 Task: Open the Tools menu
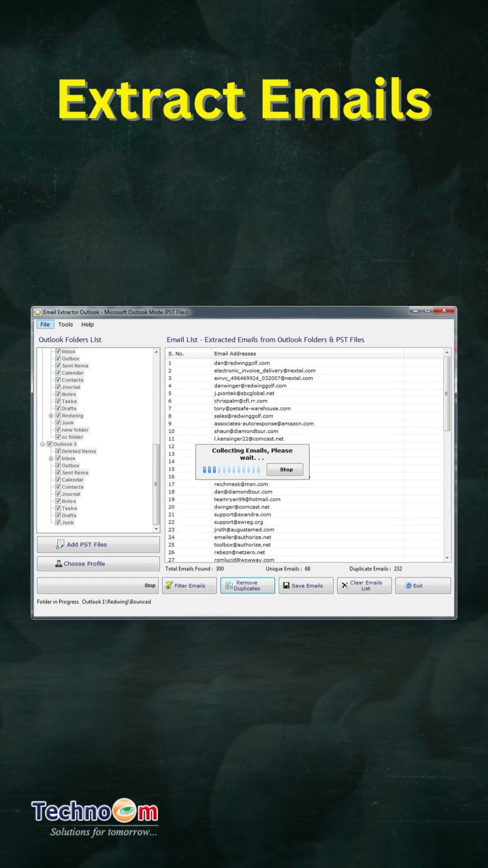point(66,325)
